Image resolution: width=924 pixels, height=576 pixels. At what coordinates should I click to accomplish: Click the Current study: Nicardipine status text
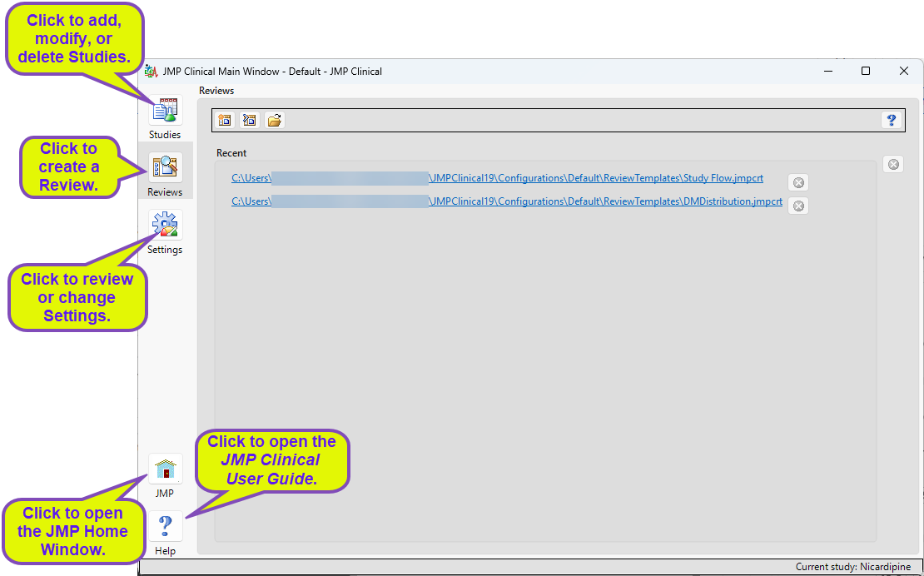[852, 567]
